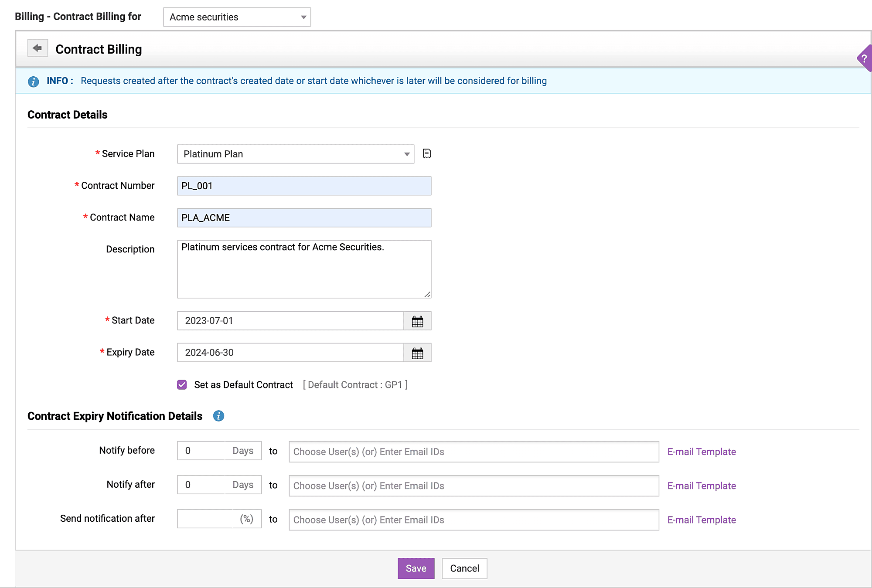Cancel the contract billing form
The image size is (872, 588).
464,568
